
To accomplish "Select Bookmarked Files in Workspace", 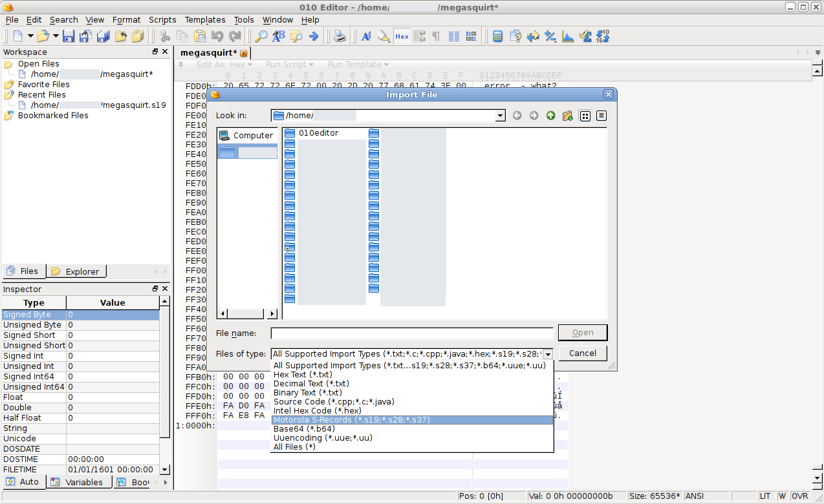I will pyautogui.click(x=53, y=116).
